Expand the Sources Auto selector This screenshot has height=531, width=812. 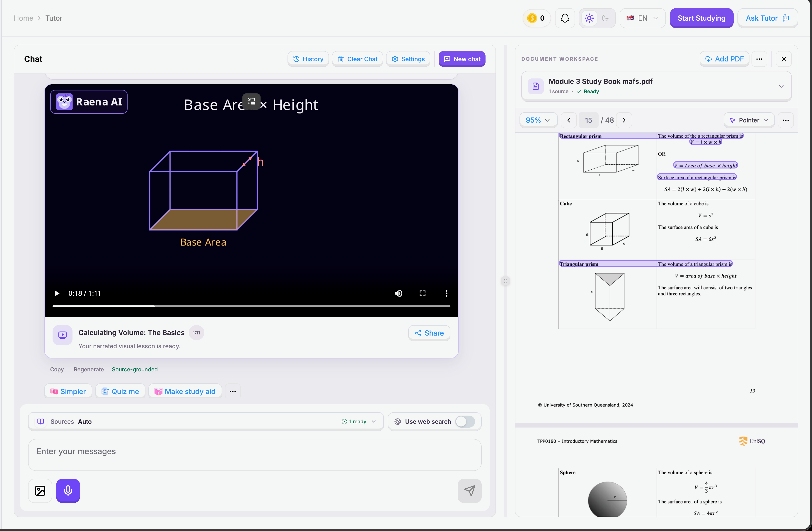[206, 421]
